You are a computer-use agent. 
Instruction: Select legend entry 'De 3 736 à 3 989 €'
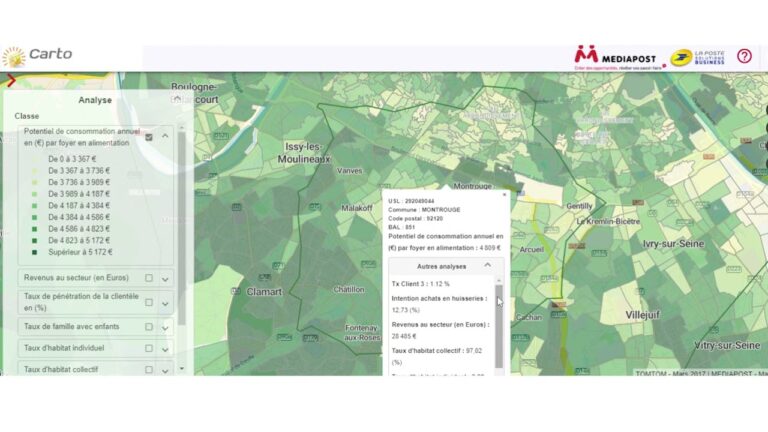79,182
